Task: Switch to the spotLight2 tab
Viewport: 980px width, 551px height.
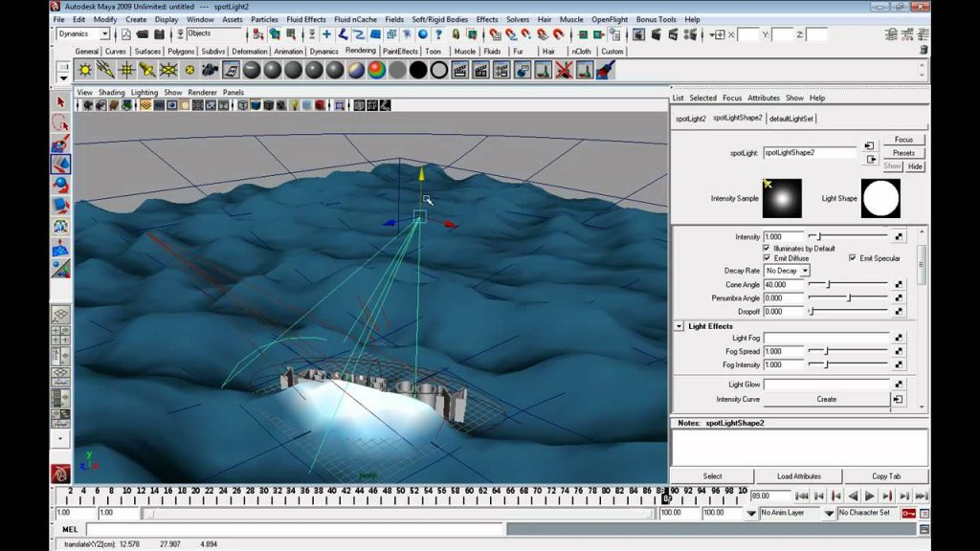Action: (691, 119)
